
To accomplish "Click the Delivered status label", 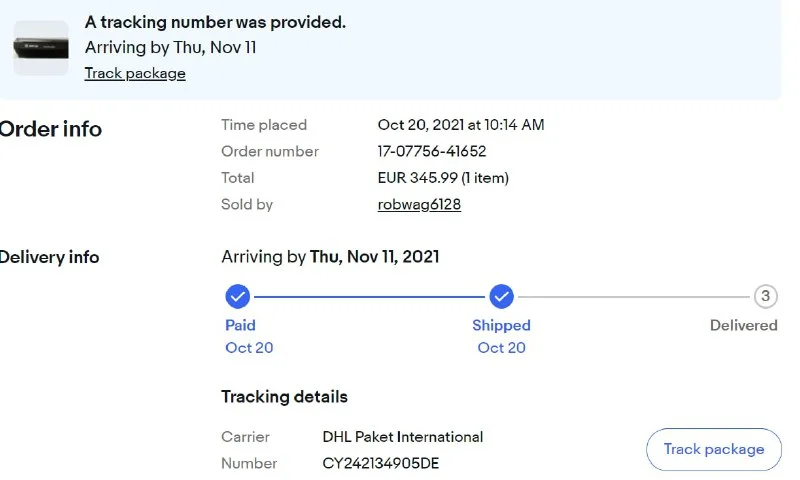I will 743,325.
